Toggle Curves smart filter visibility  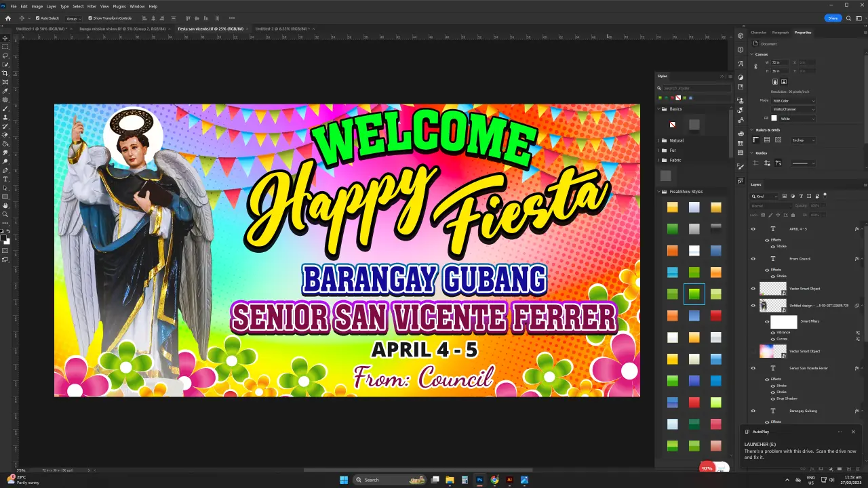pyautogui.click(x=773, y=338)
